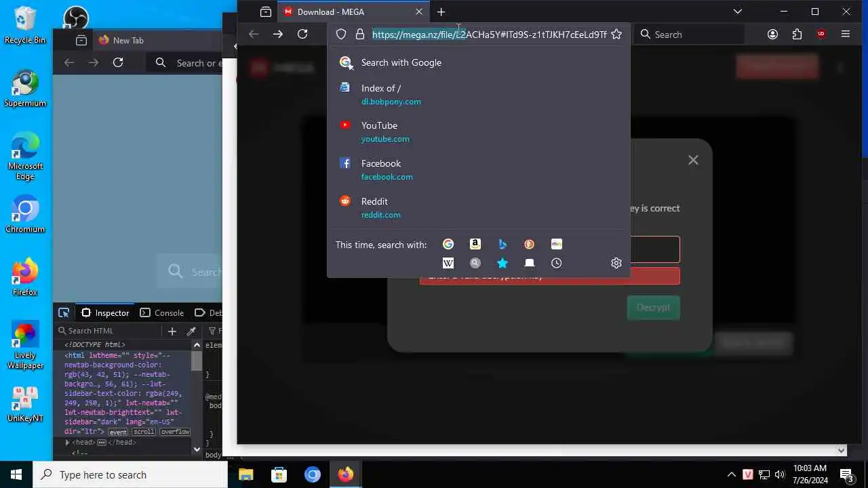Click the filter styles funnel icon
The height and width of the screenshot is (488, 868).
pyautogui.click(x=212, y=331)
